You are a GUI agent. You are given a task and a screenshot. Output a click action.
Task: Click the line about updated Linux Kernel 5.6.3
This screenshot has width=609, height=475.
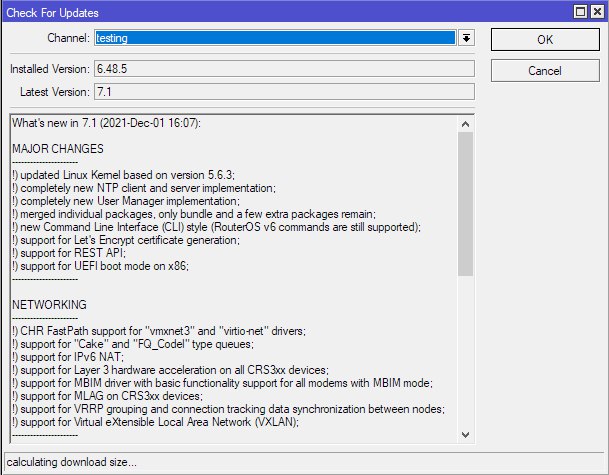(x=124, y=175)
